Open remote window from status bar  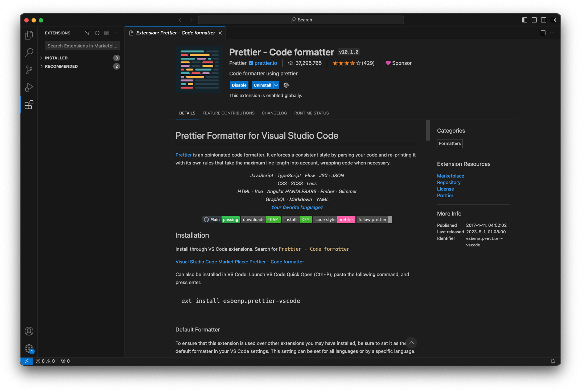[x=26, y=361]
